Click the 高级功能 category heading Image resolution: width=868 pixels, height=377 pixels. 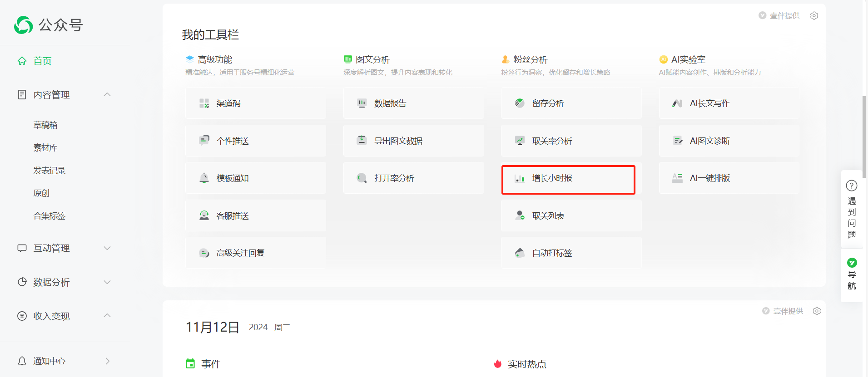tap(215, 59)
